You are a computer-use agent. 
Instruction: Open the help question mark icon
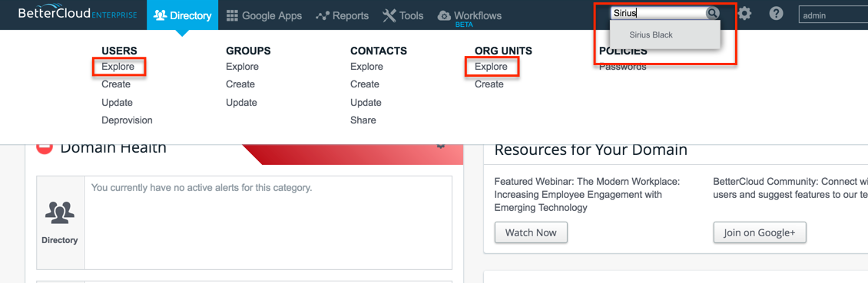[776, 14]
